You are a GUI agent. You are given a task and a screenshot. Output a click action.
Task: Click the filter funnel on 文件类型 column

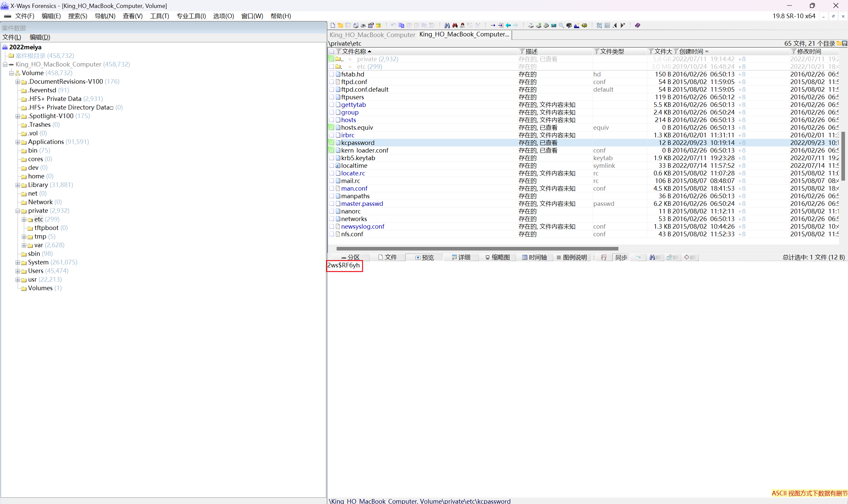[x=597, y=51]
